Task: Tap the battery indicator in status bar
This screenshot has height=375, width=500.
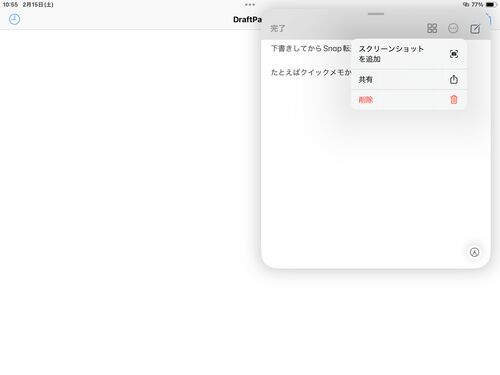Action: (491, 5)
